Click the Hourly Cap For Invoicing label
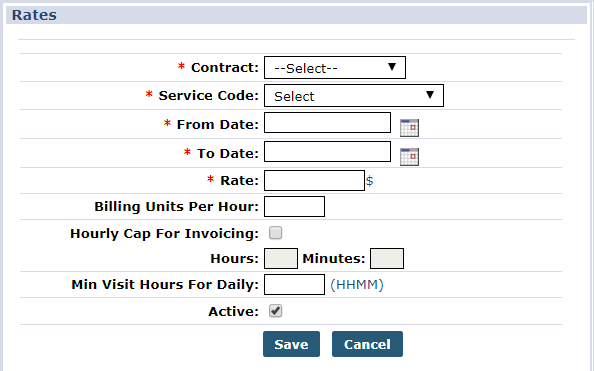This screenshot has height=371, width=594. pyautogui.click(x=164, y=233)
